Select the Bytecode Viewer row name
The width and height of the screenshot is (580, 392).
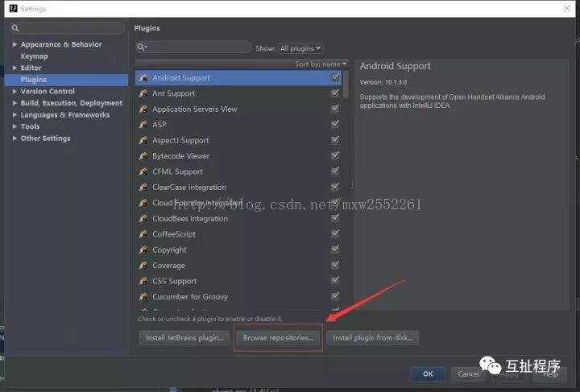coord(181,156)
